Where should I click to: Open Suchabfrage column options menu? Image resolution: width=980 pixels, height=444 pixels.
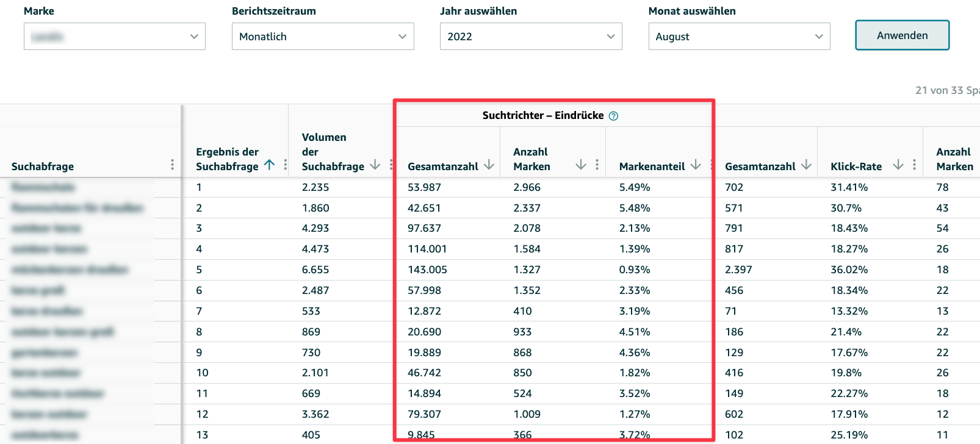click(x=172, y=165)
